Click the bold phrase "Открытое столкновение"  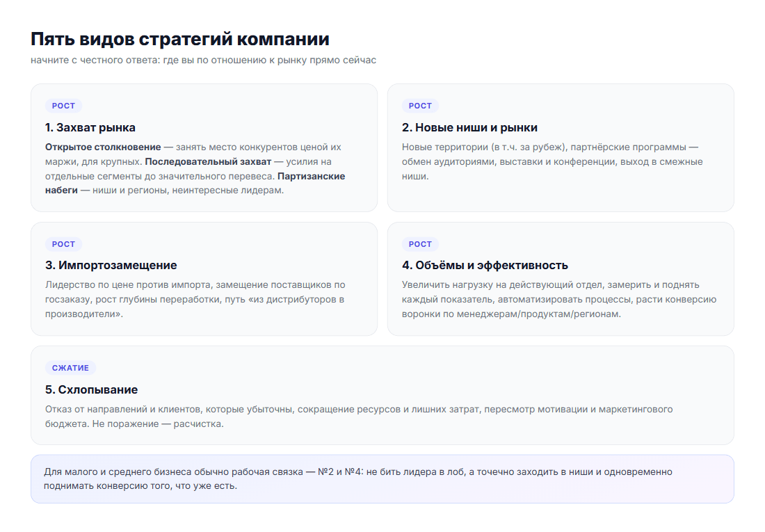[x=103, y=147]
